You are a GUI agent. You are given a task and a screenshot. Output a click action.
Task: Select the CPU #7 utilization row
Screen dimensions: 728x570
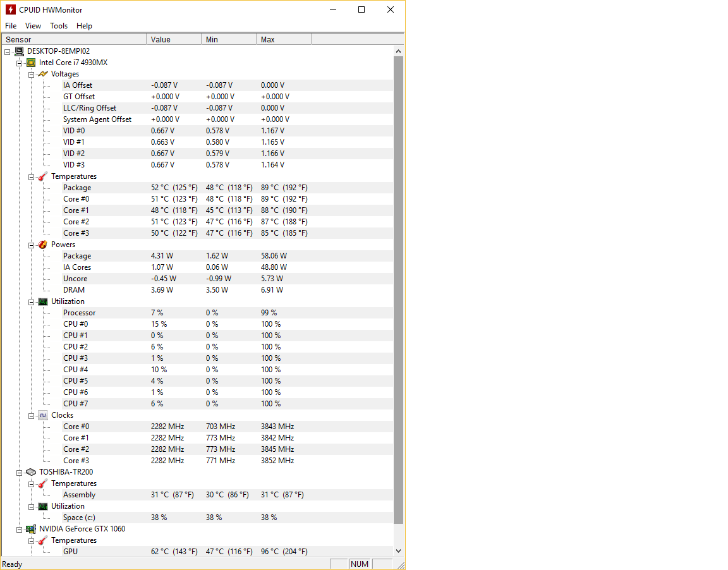[x=227, y=404]
